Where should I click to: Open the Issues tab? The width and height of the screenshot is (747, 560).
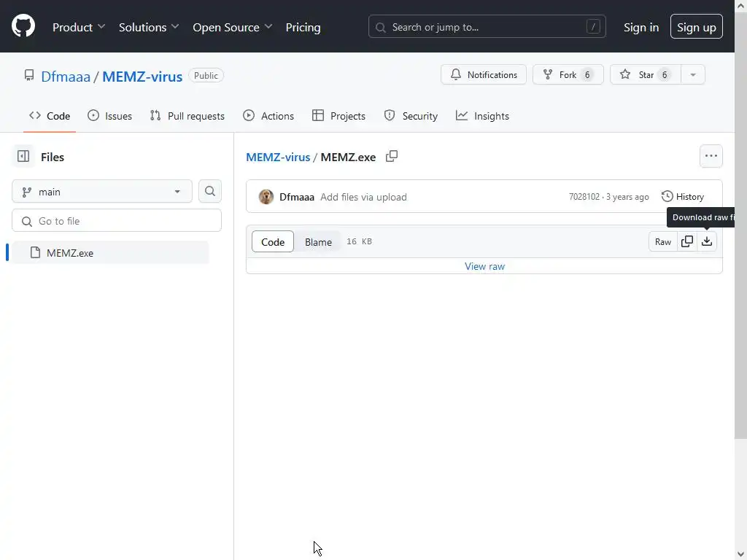point(109,116)
